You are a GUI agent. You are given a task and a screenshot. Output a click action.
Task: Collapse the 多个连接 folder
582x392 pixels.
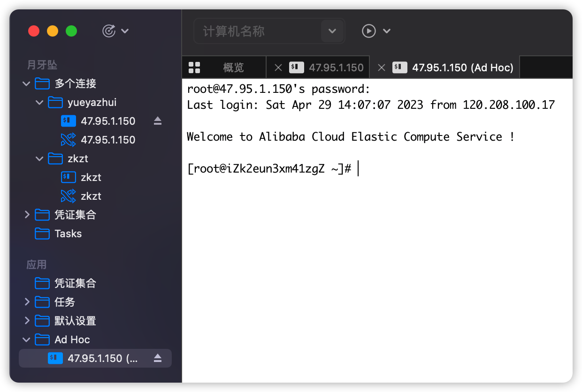coord(26,83)
